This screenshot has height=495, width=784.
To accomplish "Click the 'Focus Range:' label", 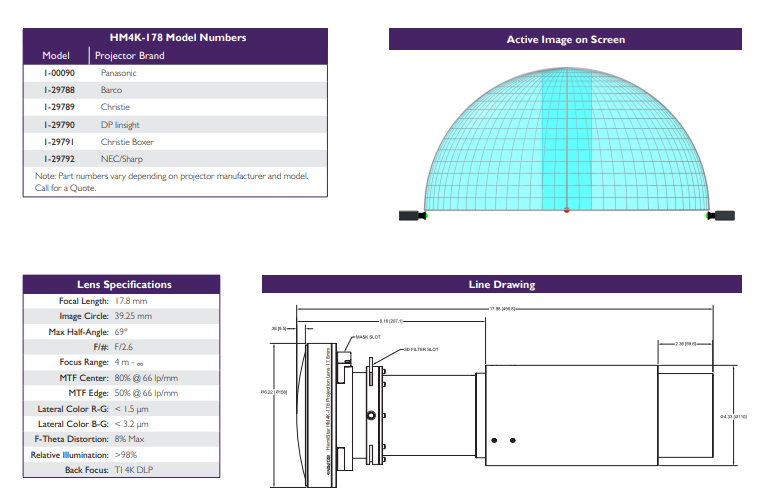I will (x=84, y=362).
